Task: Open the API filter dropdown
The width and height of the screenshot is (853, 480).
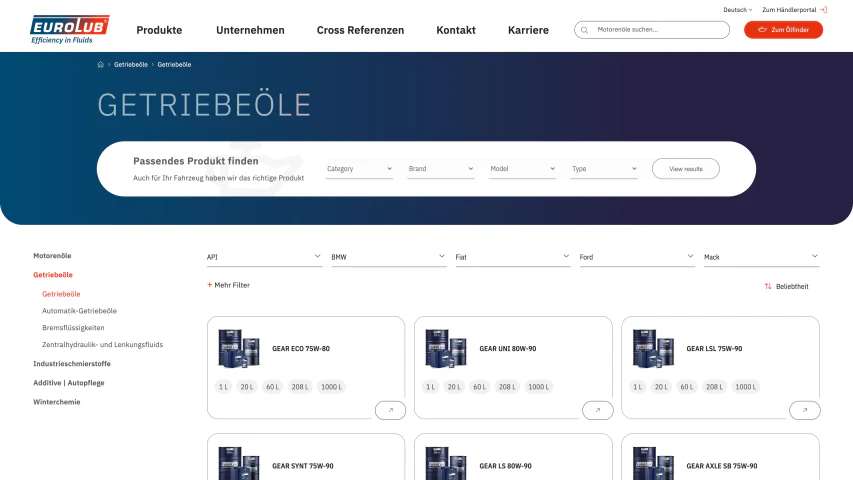Action: pos(264,257)
